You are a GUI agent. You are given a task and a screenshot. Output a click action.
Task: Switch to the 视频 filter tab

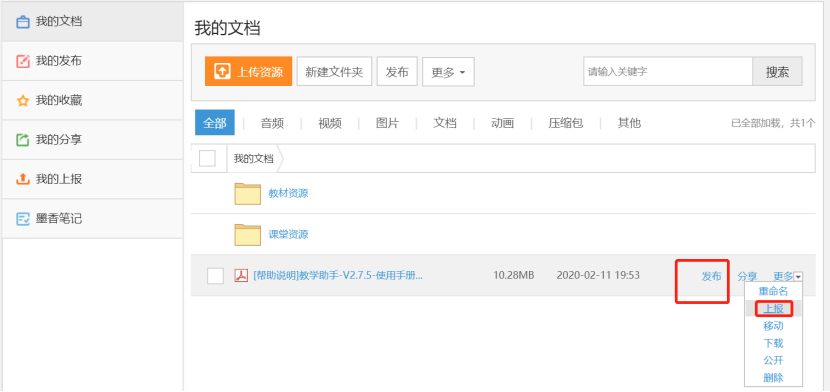(x=330, y=124)
